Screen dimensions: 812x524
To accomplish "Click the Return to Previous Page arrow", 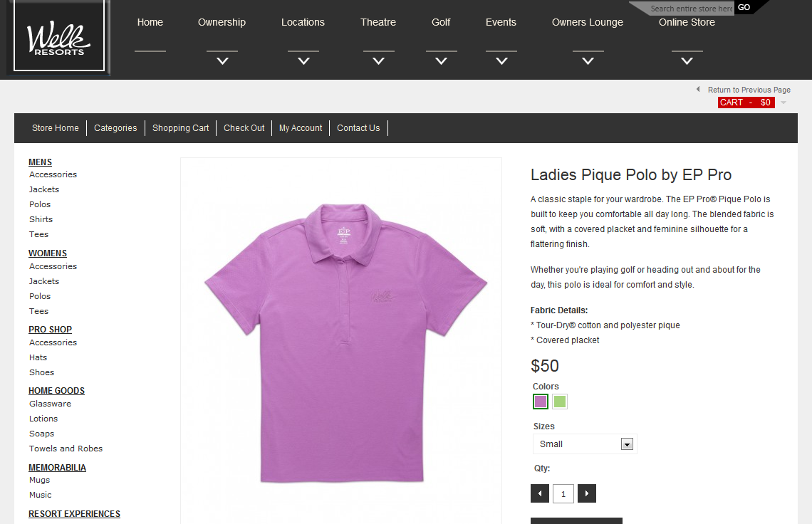I will [x=698, y=90].
